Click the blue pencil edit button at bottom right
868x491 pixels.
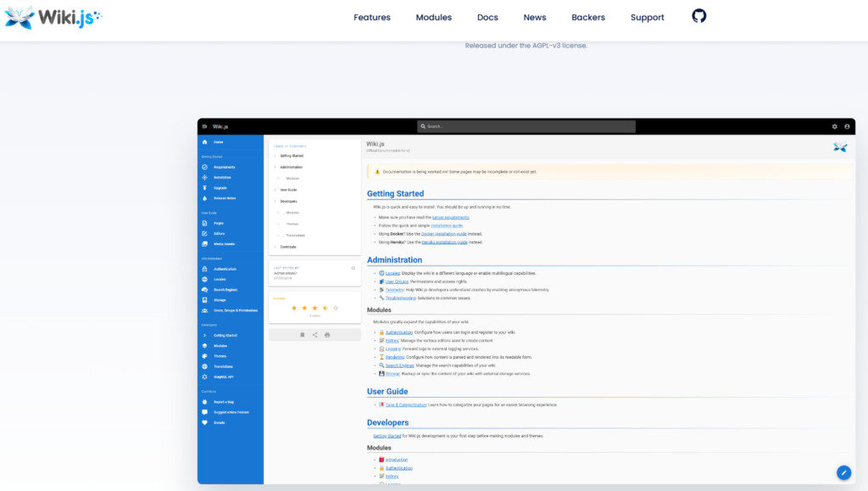point(843,472)
